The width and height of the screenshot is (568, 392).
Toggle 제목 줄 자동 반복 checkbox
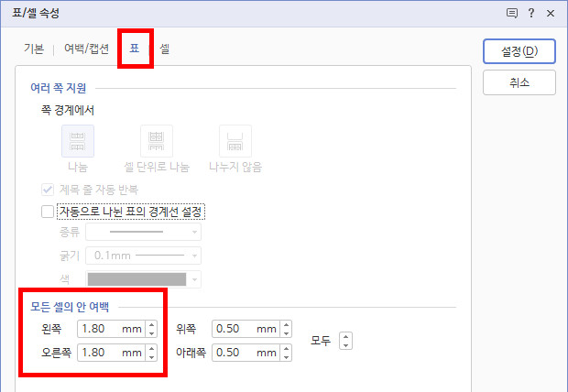click(x=48, y=190)
